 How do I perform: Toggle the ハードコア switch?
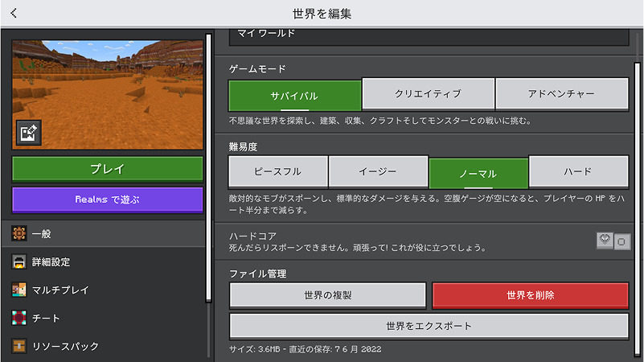click(613, 241)
